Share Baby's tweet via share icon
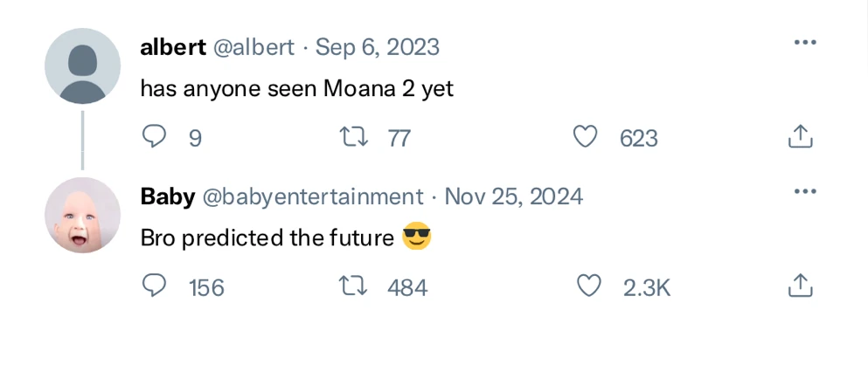 coord(801,286)
